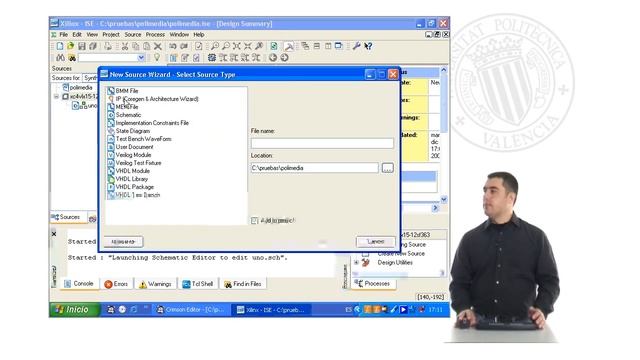Toggle the Add to project checkbox
Image resolution: width=640 pixels, height=360 pixels.
pyautogui.click(x=254, y=220)
